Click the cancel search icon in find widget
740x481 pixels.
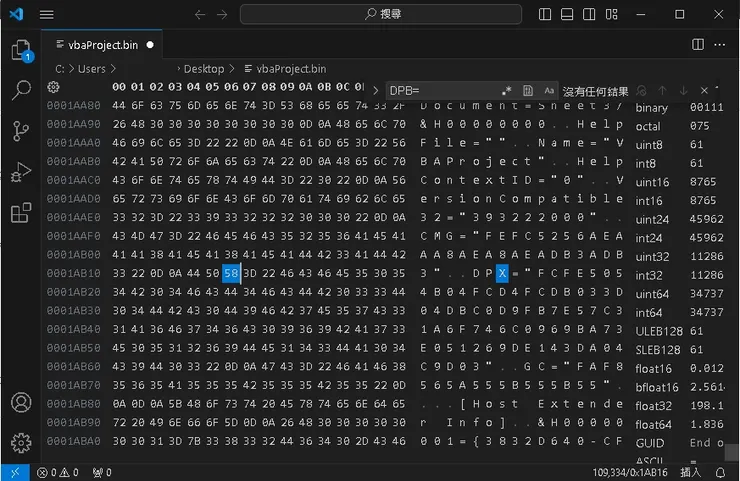[x=641, y=91]
